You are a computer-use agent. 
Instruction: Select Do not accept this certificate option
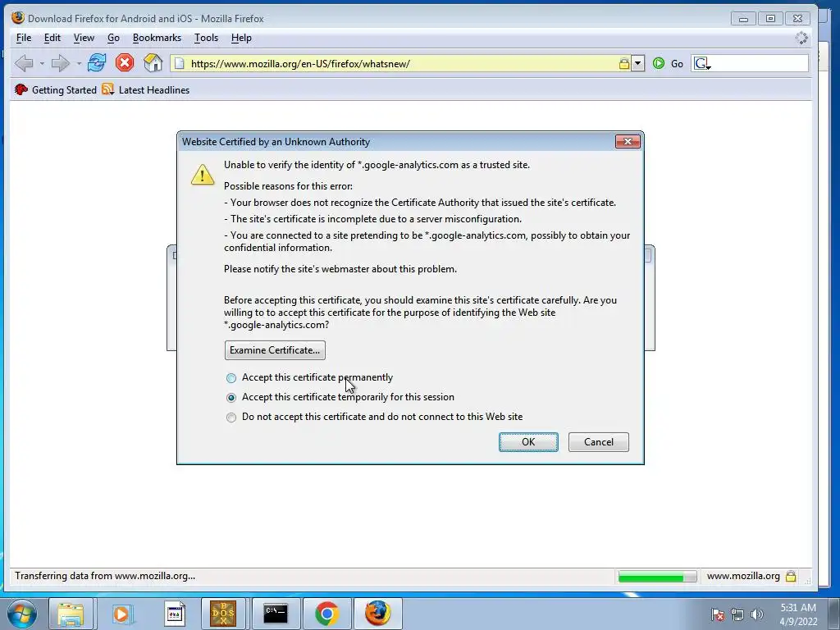(231, 418)
